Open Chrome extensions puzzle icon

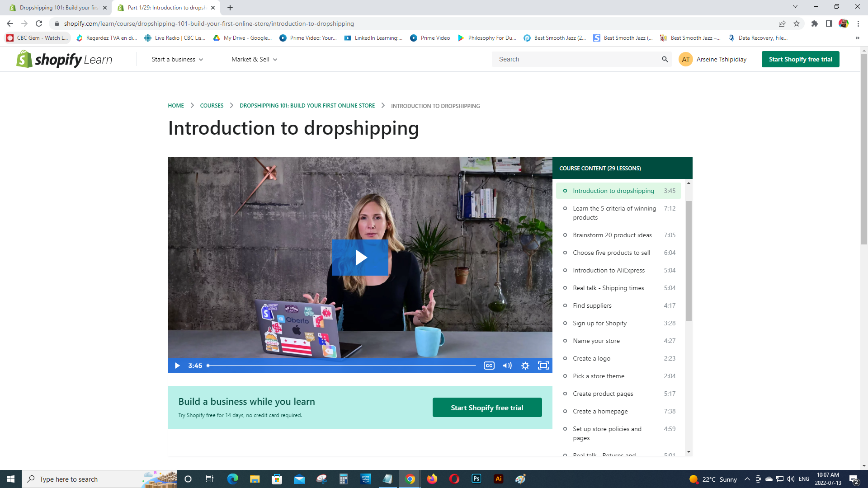(x=814, y=23)
